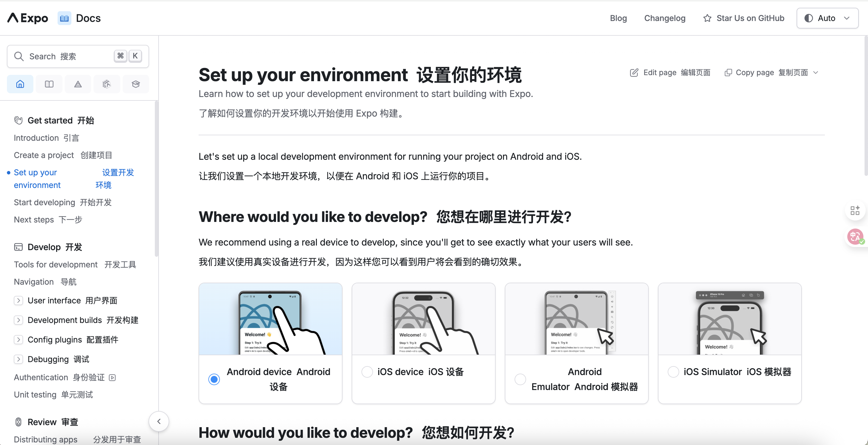Click the Edit page pencil icon
This screenshot has height=445, width=868.
click(x=635, y=72)
